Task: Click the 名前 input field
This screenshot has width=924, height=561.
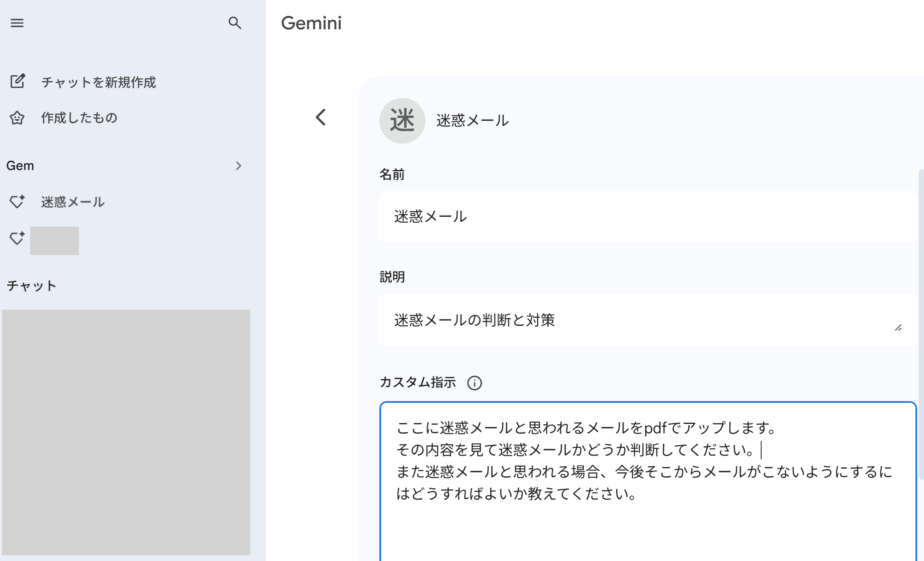Action: 647,217
